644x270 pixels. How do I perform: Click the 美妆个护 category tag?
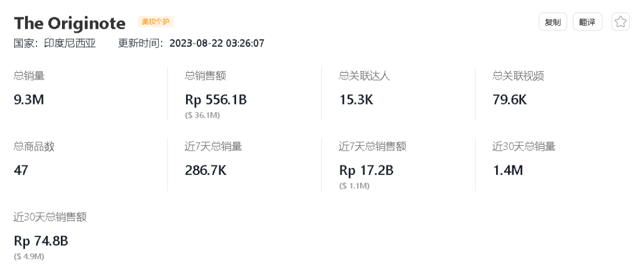[x=156, y=22]
